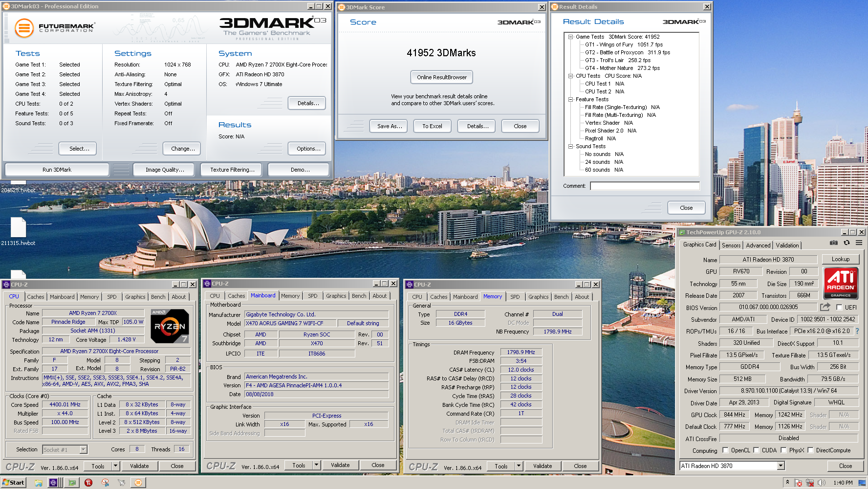Click Save As in 3DMark Score
This screenshot has width=868, height=489.
tap(390, 126)
